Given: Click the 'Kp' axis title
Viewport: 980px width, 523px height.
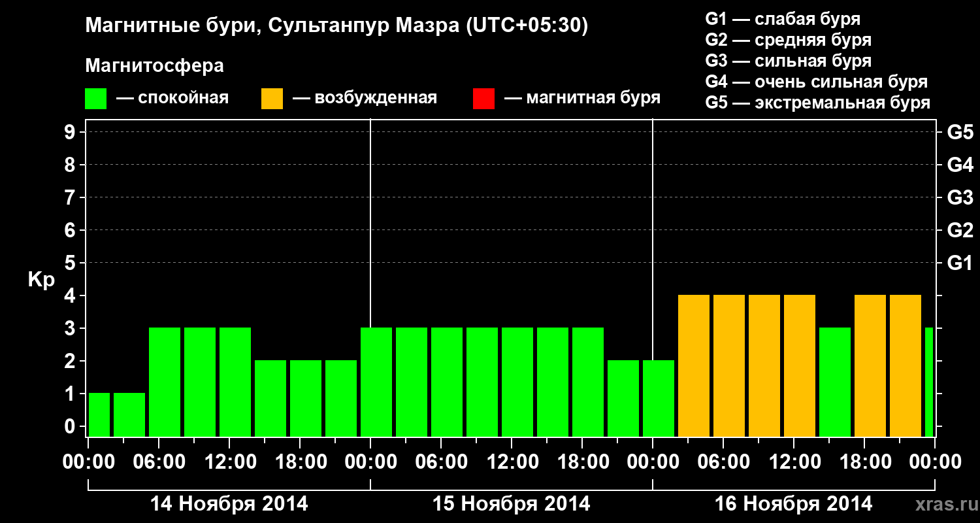Looking at the screenshot, I should coord(41,279).
